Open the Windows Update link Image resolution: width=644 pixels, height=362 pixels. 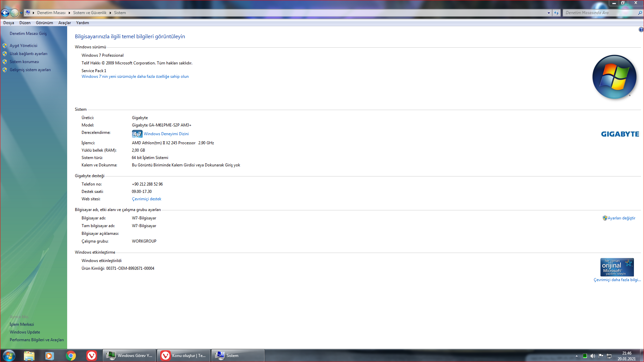25,332
